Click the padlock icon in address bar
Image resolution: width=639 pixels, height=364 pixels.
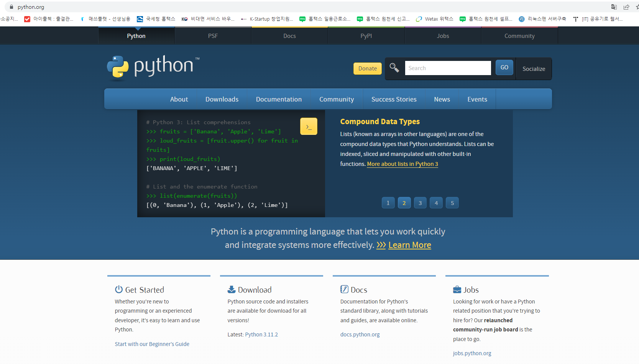pos(11,7)
